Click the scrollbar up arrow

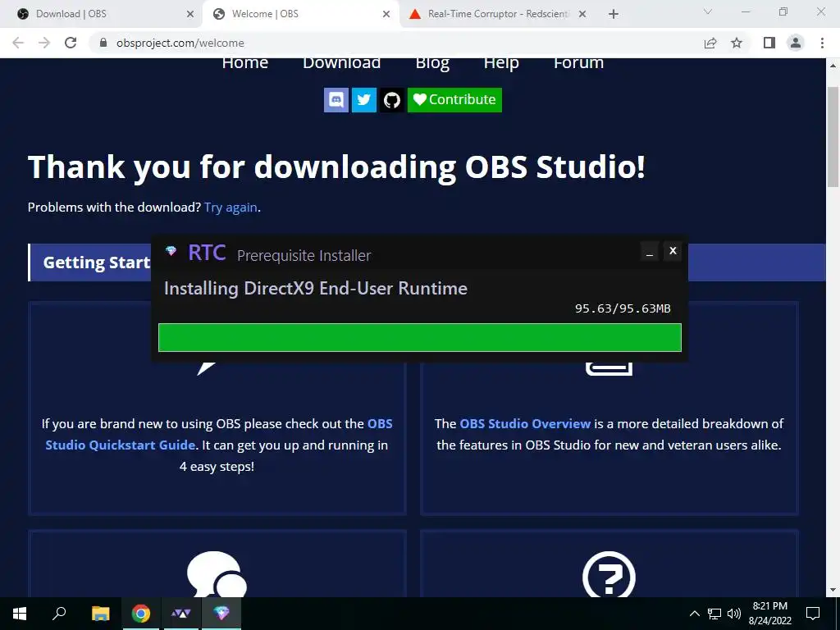pos(833,66)
